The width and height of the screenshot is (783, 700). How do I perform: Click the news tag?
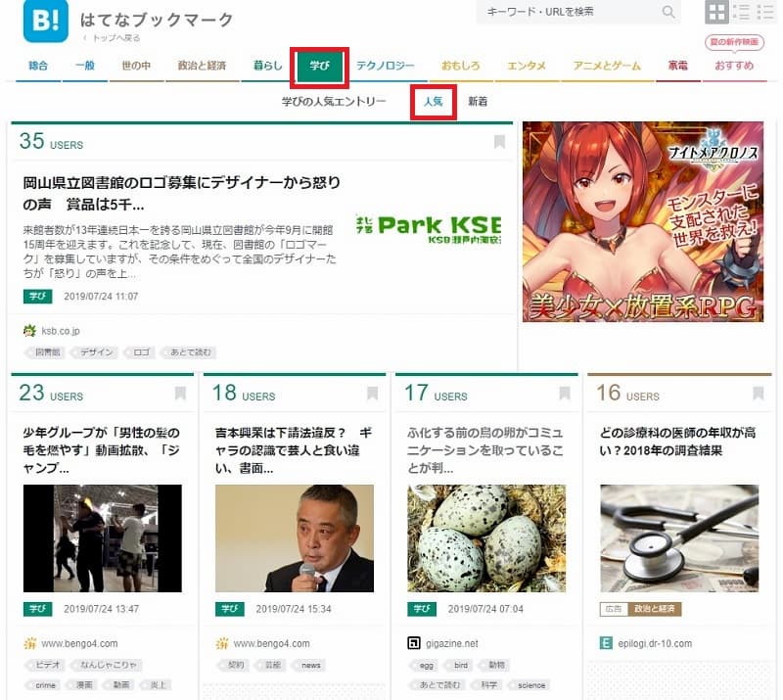[x=310, y=665]
